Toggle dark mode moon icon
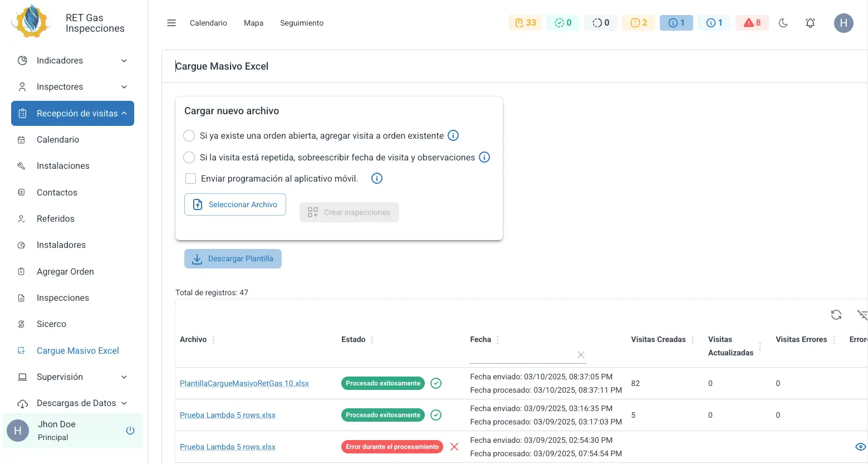 pyautogui.click(x=783, y=23)
